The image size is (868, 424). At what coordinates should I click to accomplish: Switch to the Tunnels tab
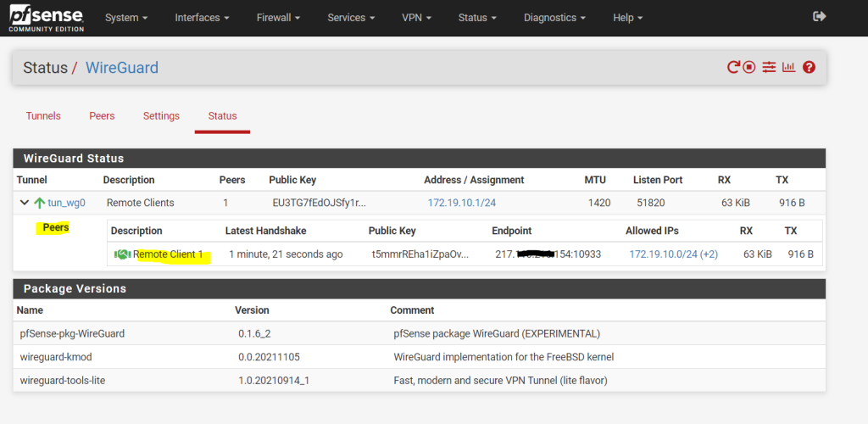43,116
